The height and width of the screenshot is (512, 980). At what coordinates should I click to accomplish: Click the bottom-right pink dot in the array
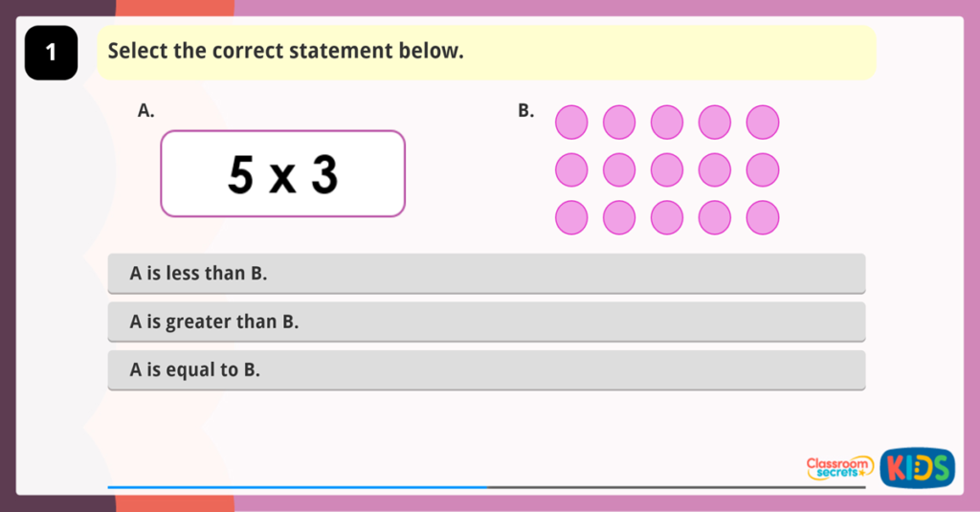(x=763, y=218)
